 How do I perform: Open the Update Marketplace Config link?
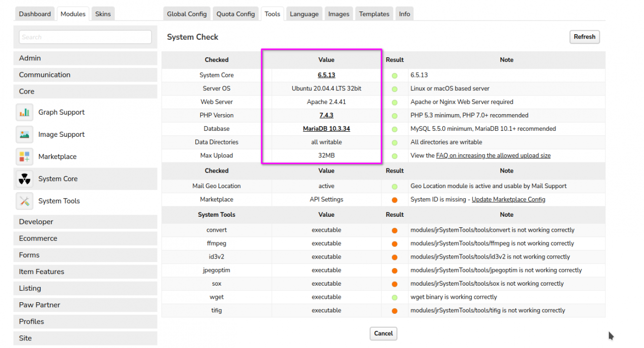coord(508,200)
